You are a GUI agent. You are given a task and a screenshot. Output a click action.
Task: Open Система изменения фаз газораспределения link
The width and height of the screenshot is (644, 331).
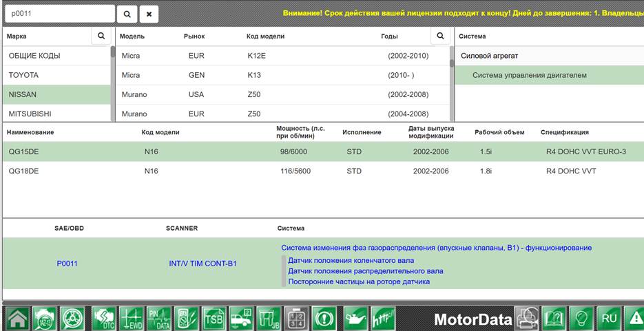(x=436, y=248)
